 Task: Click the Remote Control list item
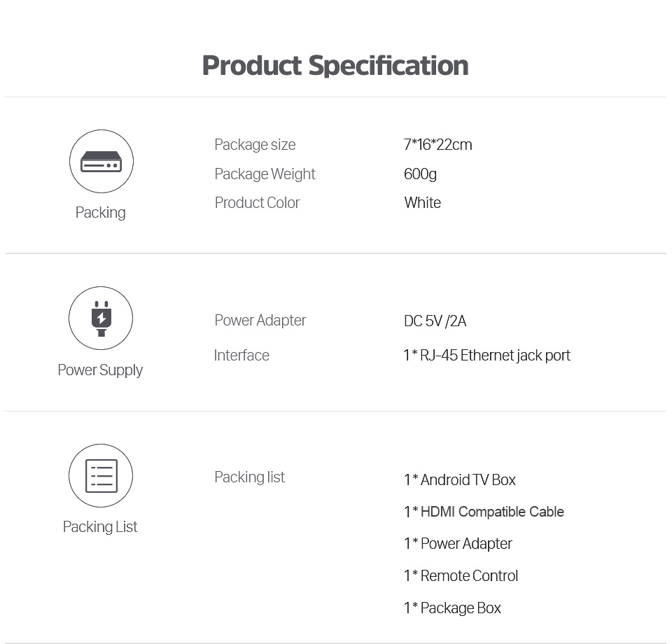(x=461, y=576)
